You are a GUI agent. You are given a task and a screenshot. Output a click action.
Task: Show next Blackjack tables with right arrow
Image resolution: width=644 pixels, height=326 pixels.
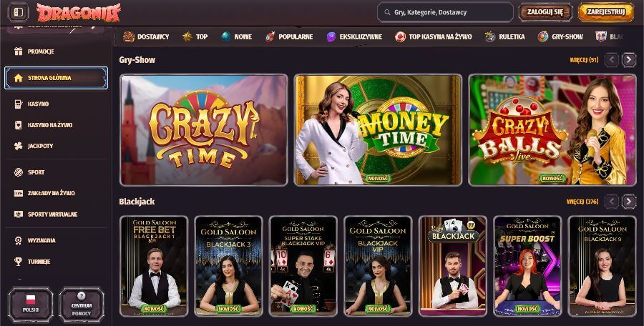[x=629, y=202]
